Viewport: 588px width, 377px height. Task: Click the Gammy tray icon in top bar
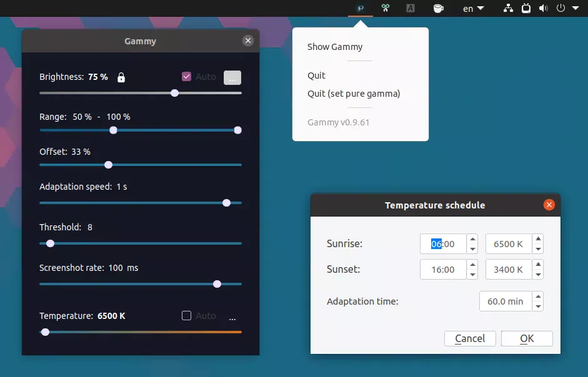tap(361, 8)
